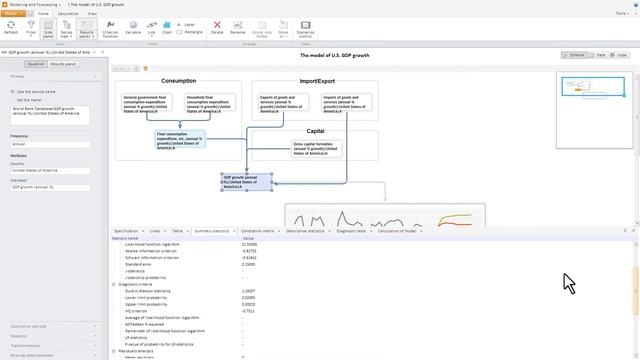Close the GDP growth variable tab
Screen dimensions: 640x360
coord(102,52)
